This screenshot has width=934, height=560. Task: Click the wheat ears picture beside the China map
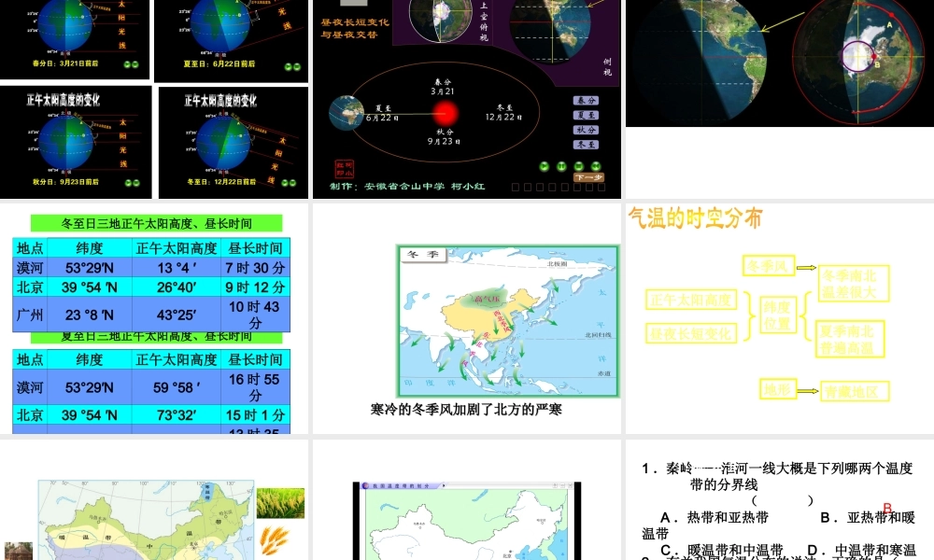pyautogui.click(x=276, y=540)
